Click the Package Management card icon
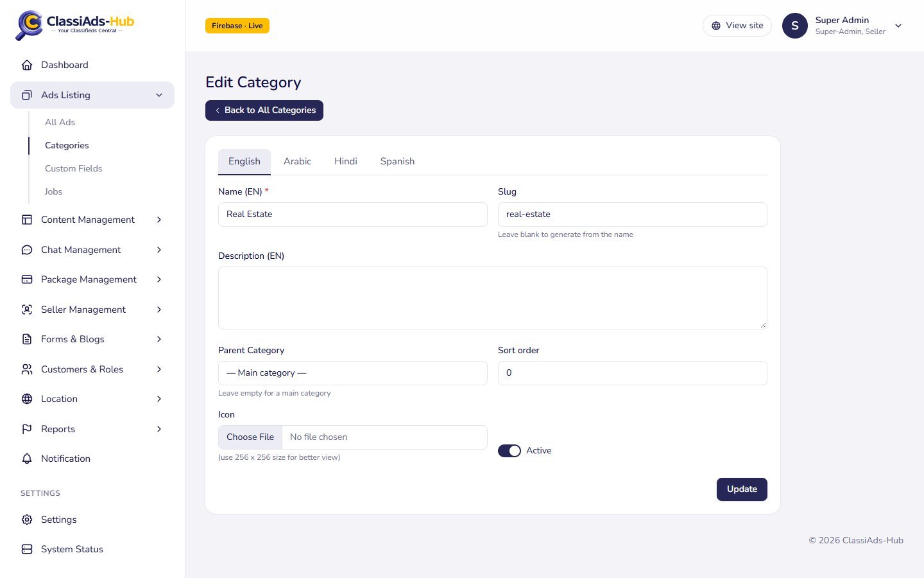The height and width of the screenshot is (578, 924). [x=27, y=279]
